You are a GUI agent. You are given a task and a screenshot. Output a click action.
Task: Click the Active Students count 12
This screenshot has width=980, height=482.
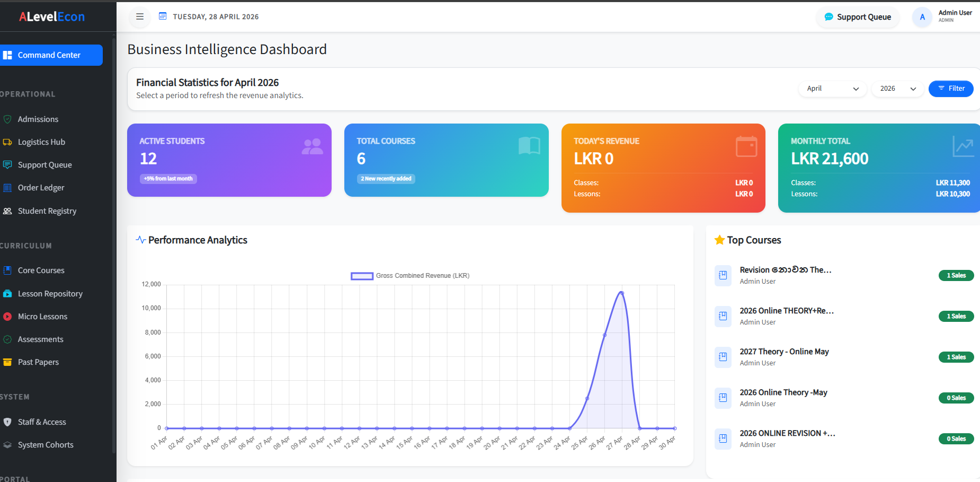point(148,159)
